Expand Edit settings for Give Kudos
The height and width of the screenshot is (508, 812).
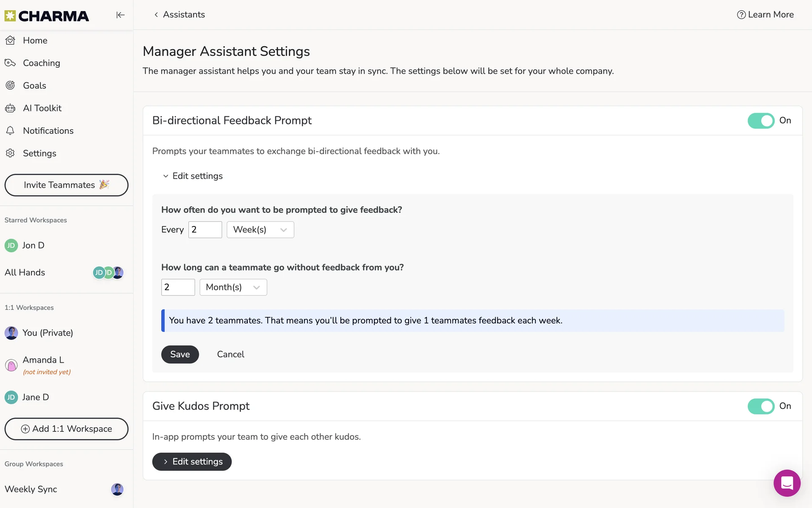coord(192,462)
